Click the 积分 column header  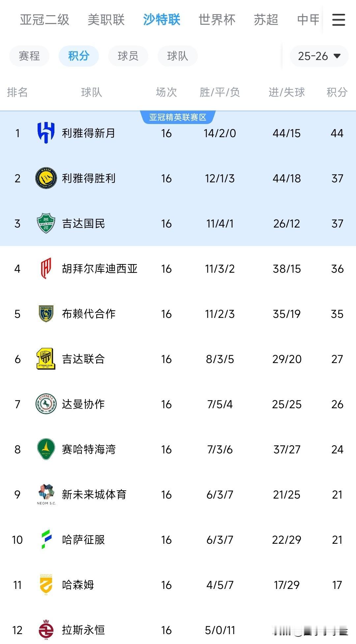(x=337, y=92)
